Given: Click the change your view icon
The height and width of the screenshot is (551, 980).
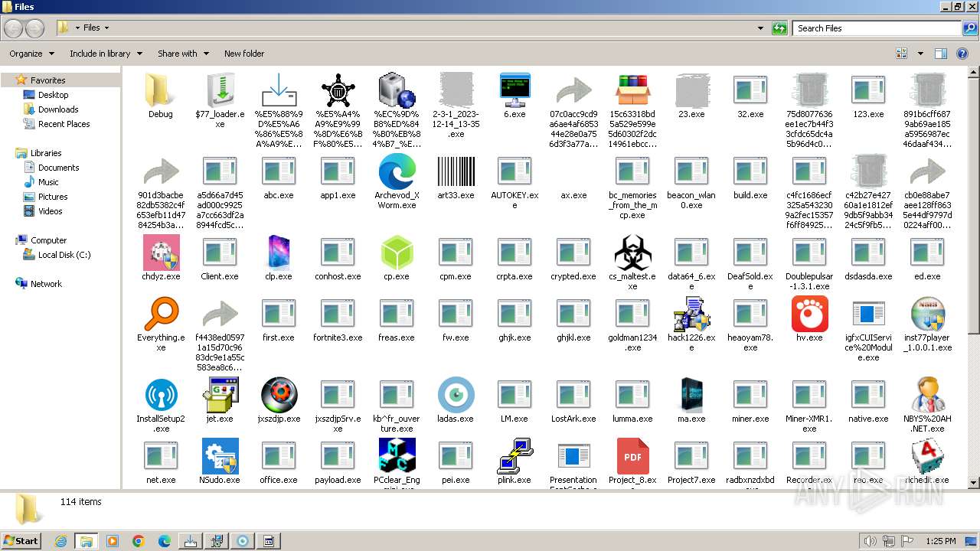Looking at the screenshot, I should (902, 54).
